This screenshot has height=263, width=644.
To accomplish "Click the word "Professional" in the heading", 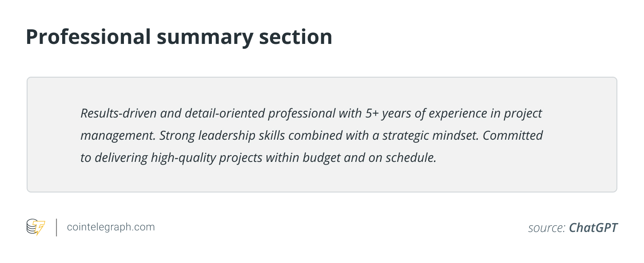I will (88, 37).
